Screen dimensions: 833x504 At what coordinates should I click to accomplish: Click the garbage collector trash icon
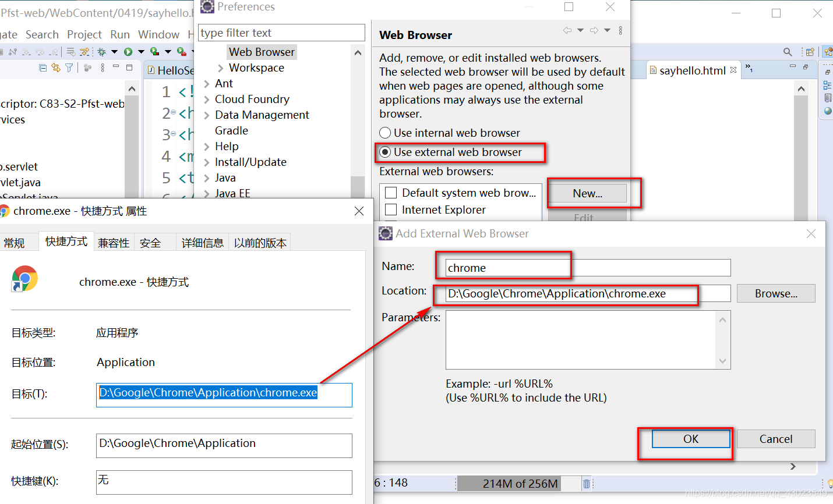587,484
